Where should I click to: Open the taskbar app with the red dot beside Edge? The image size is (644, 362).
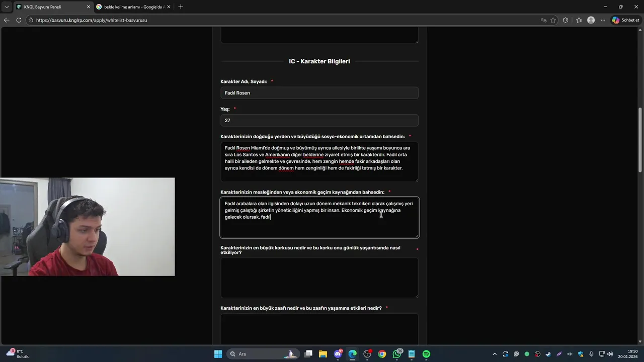(367, 354)
